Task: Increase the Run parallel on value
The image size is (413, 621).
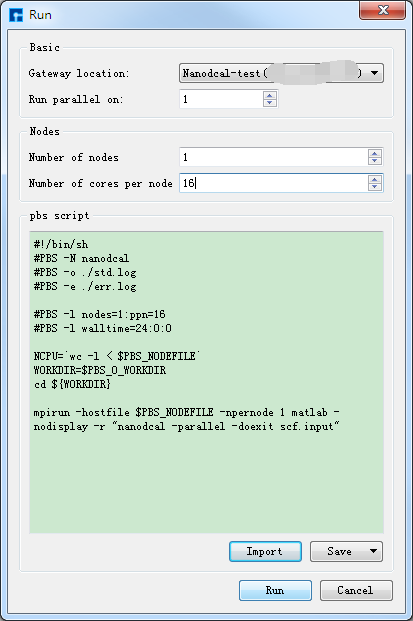Action: tap(270, 95)
